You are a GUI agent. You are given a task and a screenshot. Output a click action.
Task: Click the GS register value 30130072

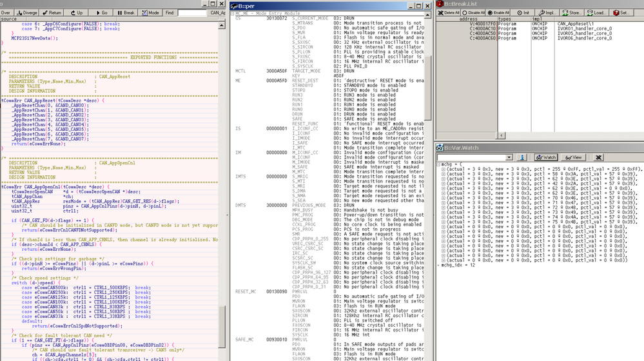[277, 19]
